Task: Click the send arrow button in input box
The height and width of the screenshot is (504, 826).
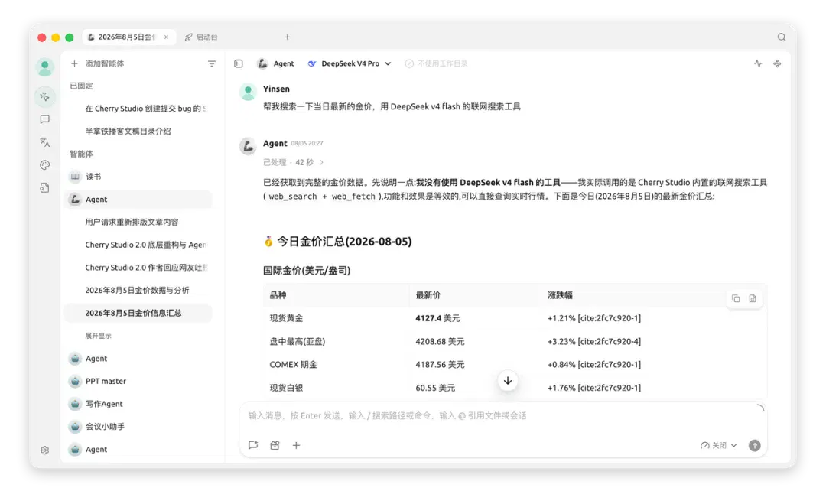Action: [x=755, y=446]
